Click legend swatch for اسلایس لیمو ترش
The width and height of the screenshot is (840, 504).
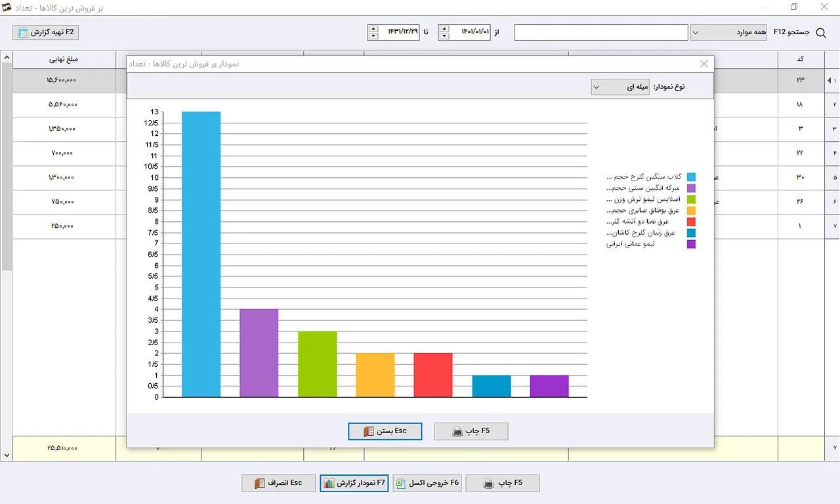(x=691, y=199)
